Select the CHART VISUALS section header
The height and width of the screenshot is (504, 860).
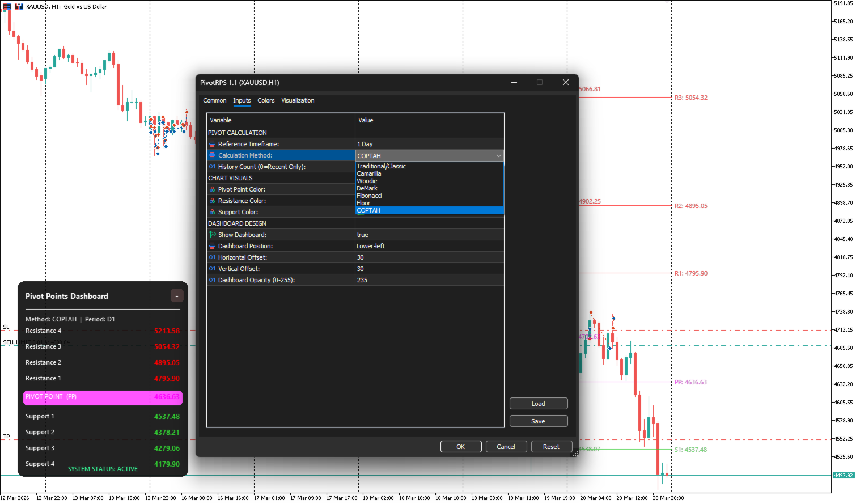coord(231,178)
